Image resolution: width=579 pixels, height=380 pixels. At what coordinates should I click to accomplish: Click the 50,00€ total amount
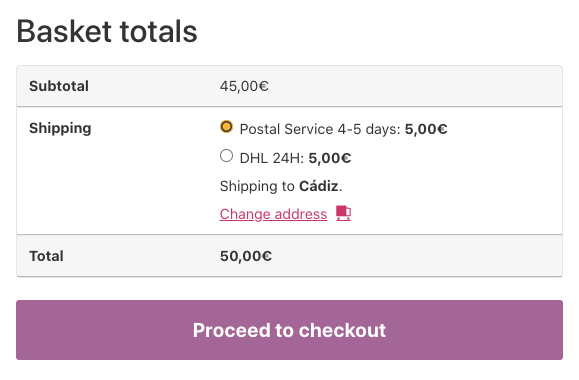pos(246,256)
